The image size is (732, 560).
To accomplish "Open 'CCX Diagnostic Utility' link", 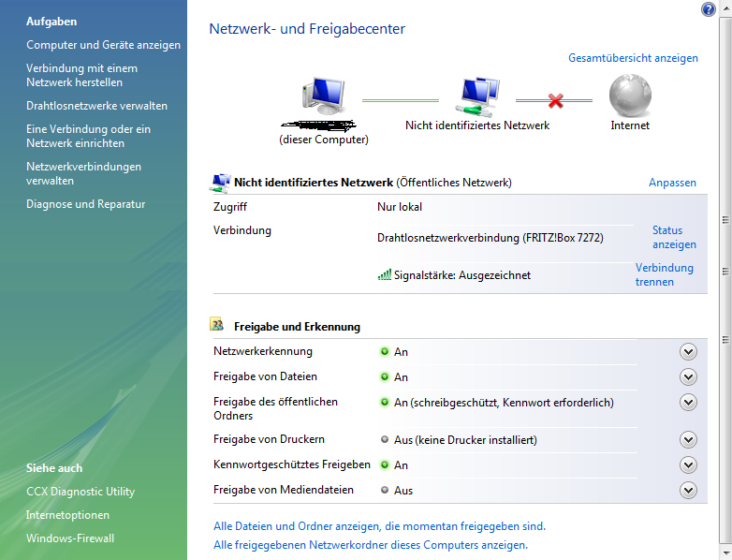I will tap(81, 492).
